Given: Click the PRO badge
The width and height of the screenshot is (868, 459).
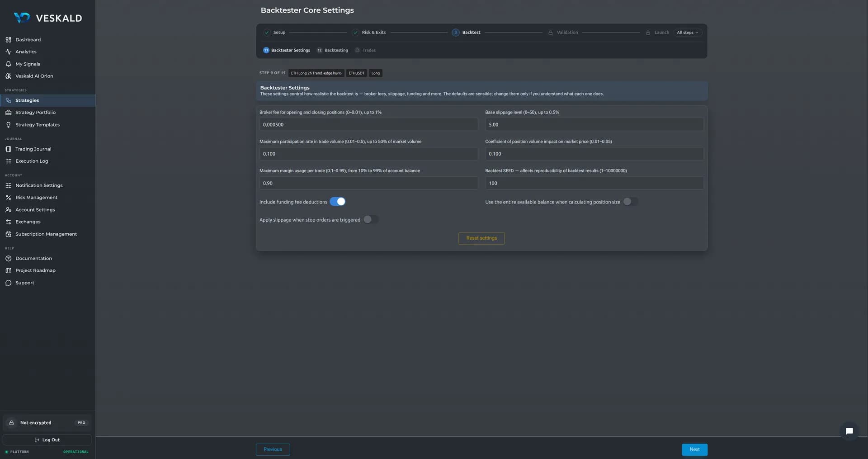Looking at the screenshot, I should [81, 423].
